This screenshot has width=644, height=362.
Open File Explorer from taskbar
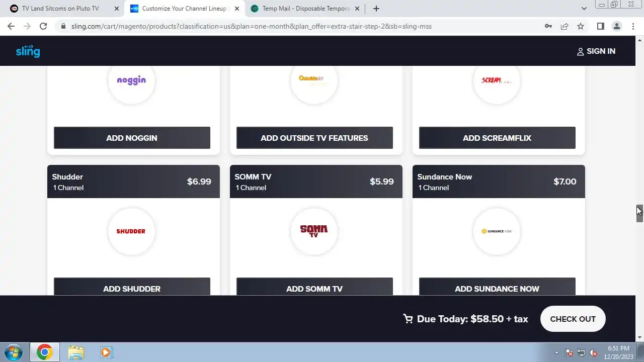pos(76,352)
